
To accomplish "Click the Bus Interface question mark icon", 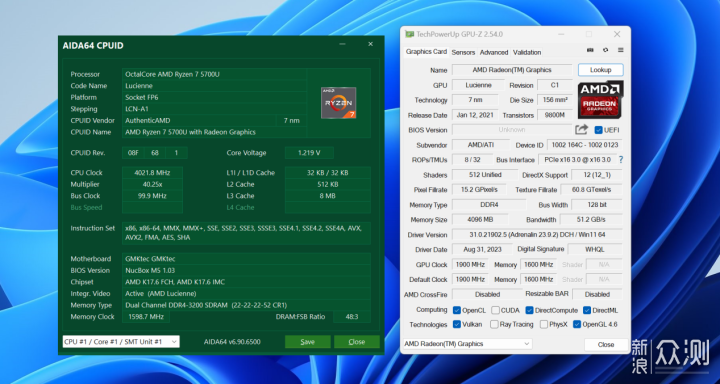I will [x=621, y=160].
